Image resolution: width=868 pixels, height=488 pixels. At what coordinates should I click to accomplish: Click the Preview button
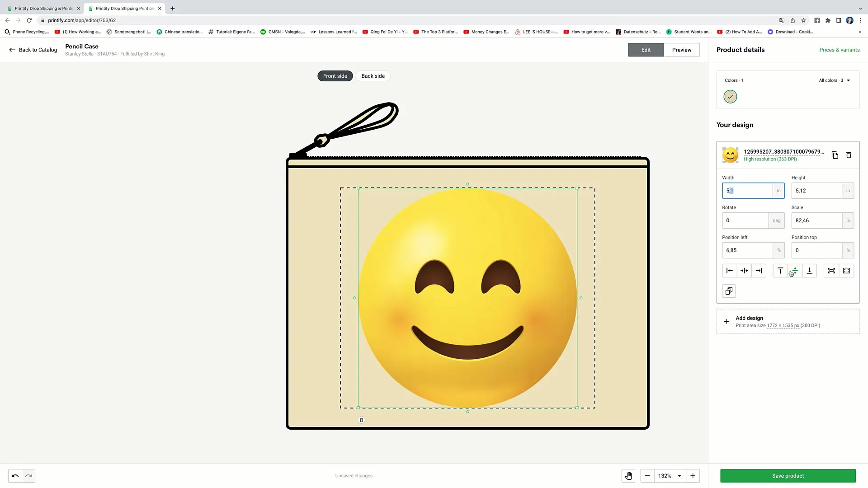681,49
